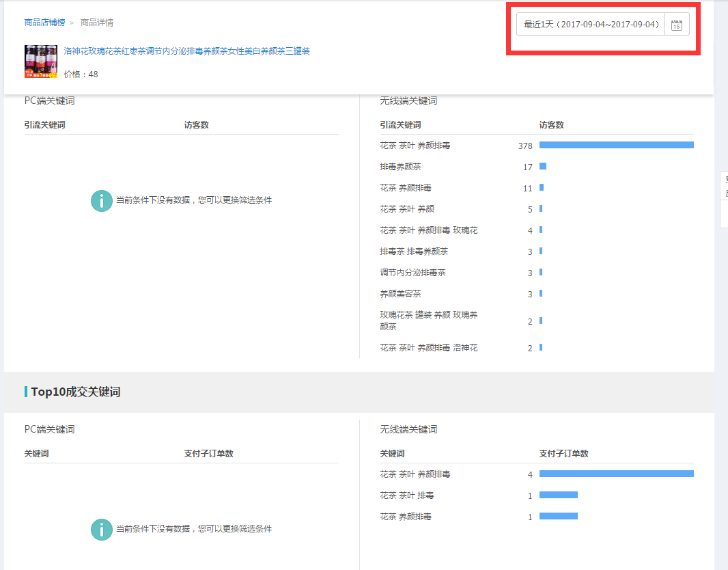Select 花茶 茶叶 养颜排毒 洛神花 keyword
Image resolution: width=728 pixels, height=570 pixels.
[428, 348]
